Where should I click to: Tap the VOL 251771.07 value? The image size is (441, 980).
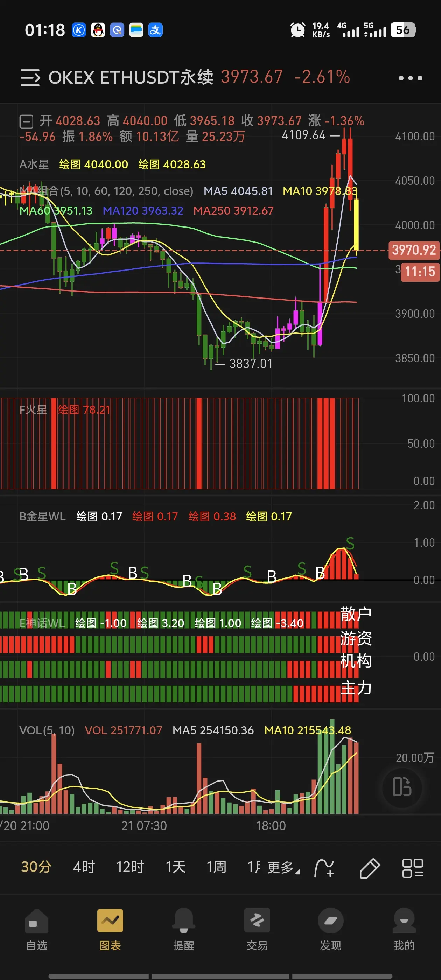coord(123,730)
